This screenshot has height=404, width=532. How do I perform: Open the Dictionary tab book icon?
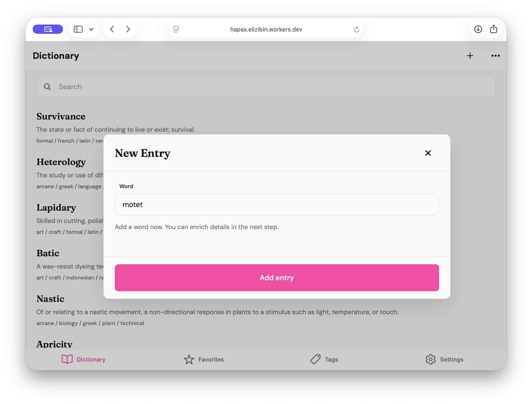[x=67, y=359]
